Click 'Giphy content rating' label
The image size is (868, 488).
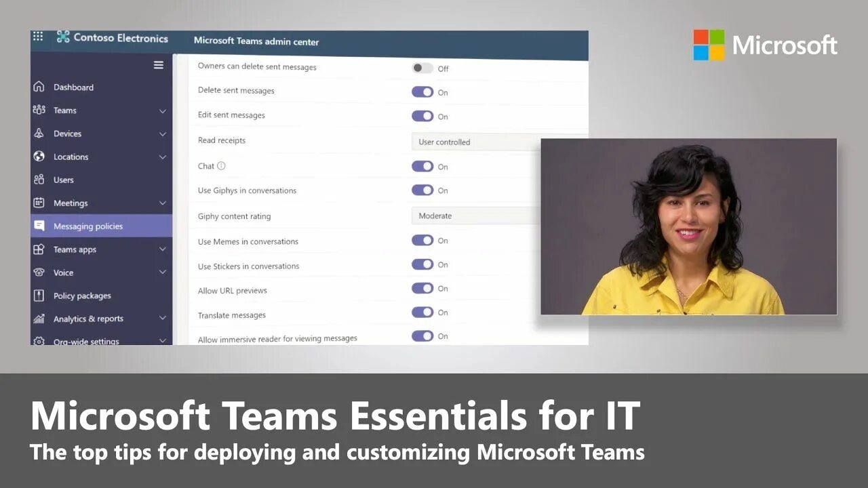(234, 216)
